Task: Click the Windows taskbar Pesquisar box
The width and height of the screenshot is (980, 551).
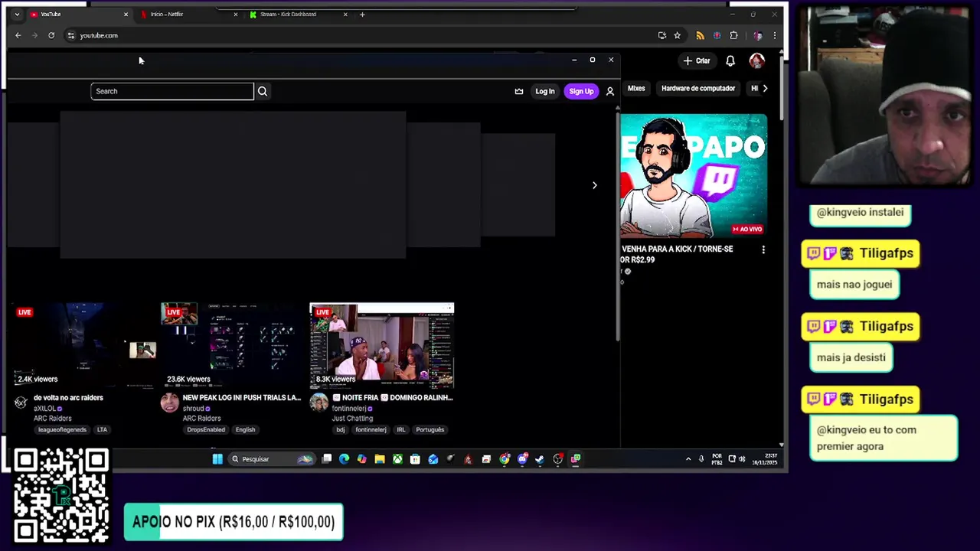Action: [272, 459]
